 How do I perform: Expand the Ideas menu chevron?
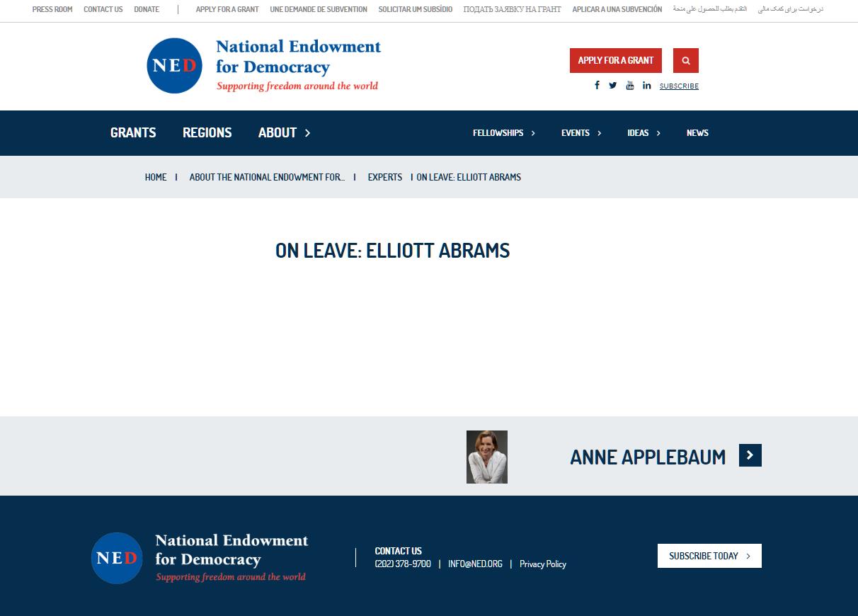(x=658, y=133)
